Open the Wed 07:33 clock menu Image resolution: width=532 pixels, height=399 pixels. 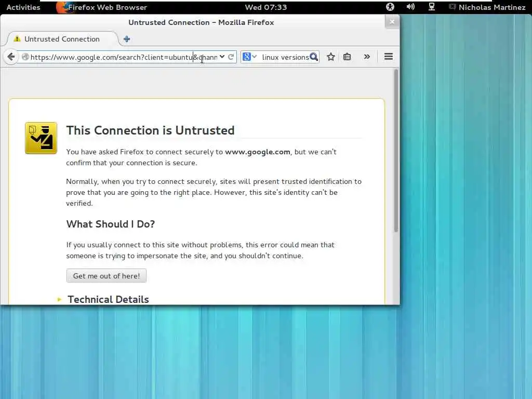tap(266, 7)
